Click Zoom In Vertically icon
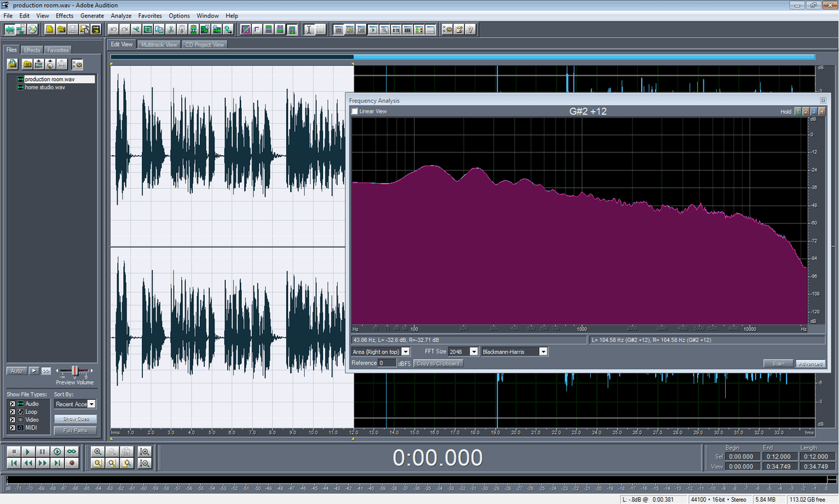Image resolution: width=839 pixels, height=504 pixels. pos(145,452)
